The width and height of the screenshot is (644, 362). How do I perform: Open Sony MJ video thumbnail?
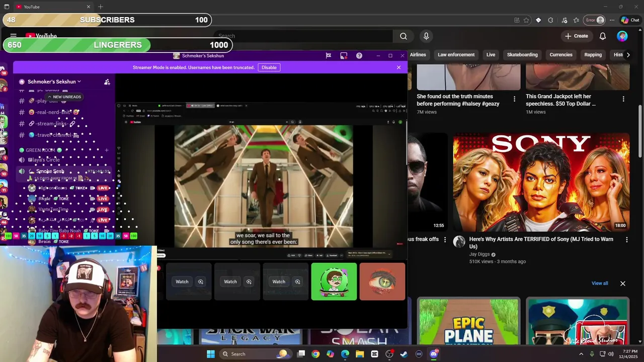pyautogui.click(x=541, y=182)
